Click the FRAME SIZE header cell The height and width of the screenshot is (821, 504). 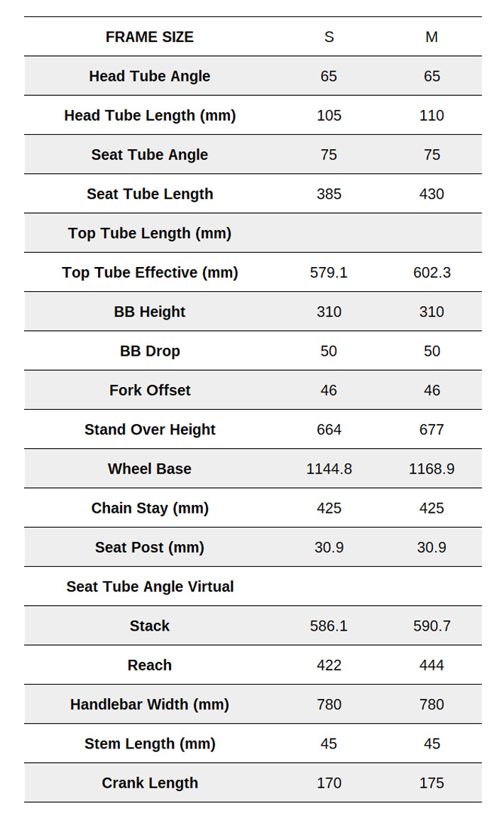click(150, 37)
